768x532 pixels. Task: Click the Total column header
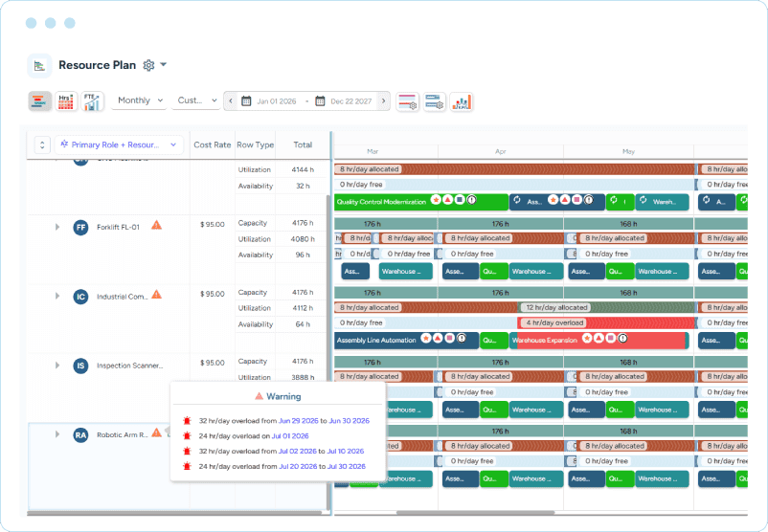coord(303,144)
